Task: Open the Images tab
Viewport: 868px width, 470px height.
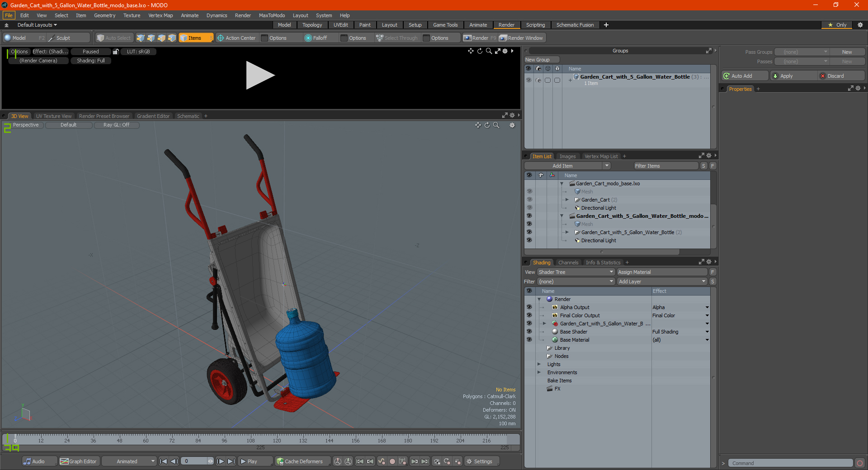Action: tap(567, 156)
